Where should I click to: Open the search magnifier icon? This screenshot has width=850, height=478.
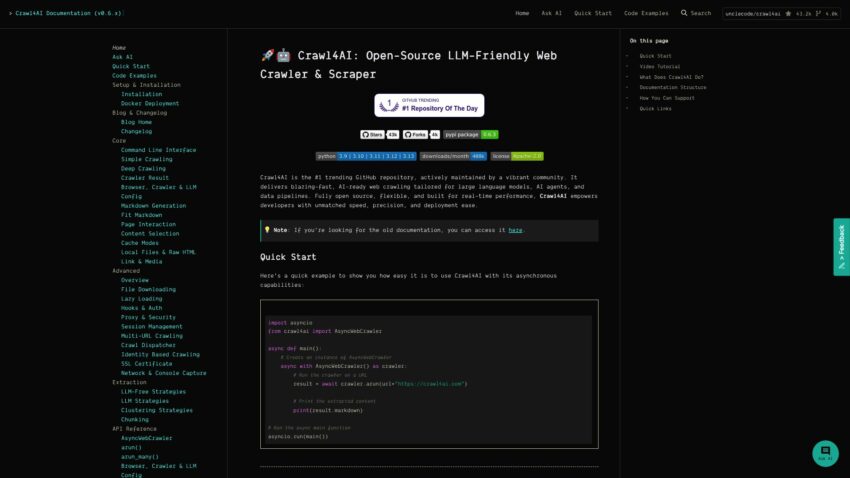(x=684, y=13)
